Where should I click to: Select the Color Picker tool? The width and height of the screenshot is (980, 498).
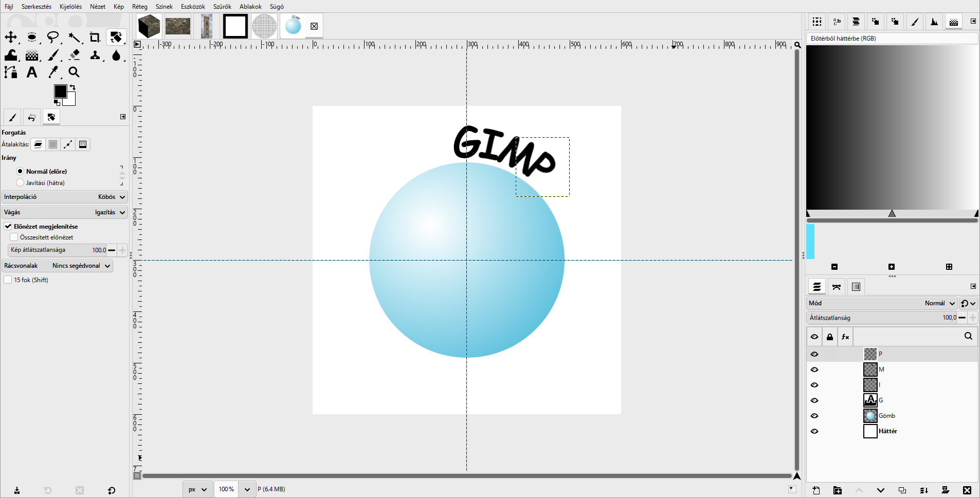[x=53, y=72]
